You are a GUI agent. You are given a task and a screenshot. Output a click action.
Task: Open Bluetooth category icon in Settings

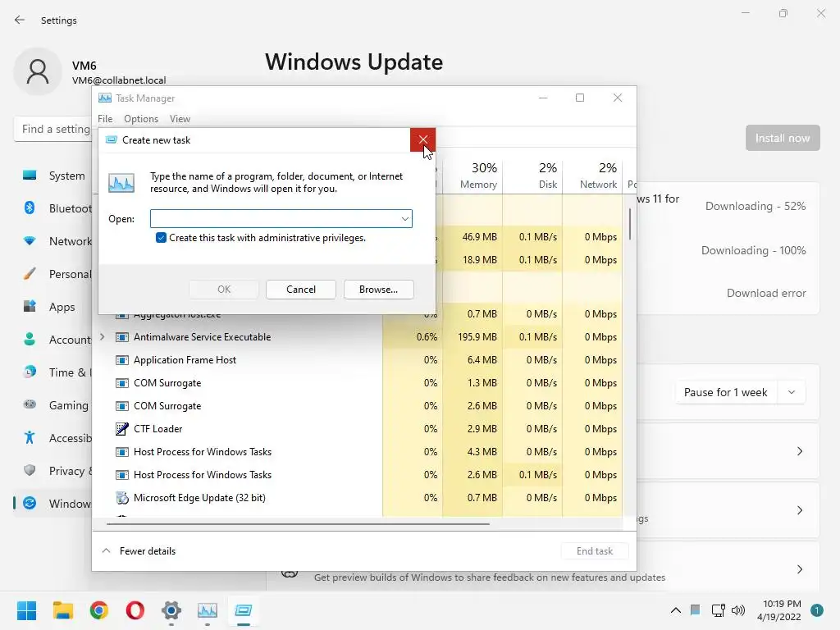(x=30, y=208)
